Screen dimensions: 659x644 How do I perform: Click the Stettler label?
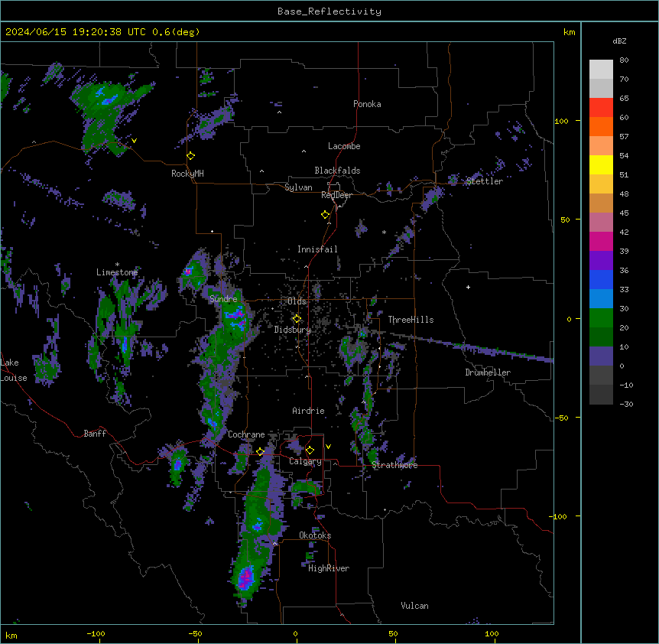(485, 181)
